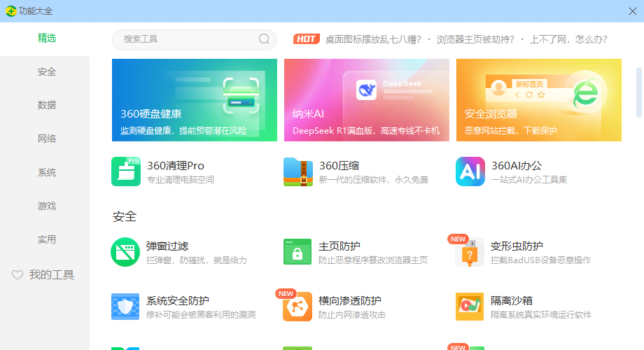Open the 系统安全防护 shield icon
Viewport: 644px width, 350px height.
(125, 307)
